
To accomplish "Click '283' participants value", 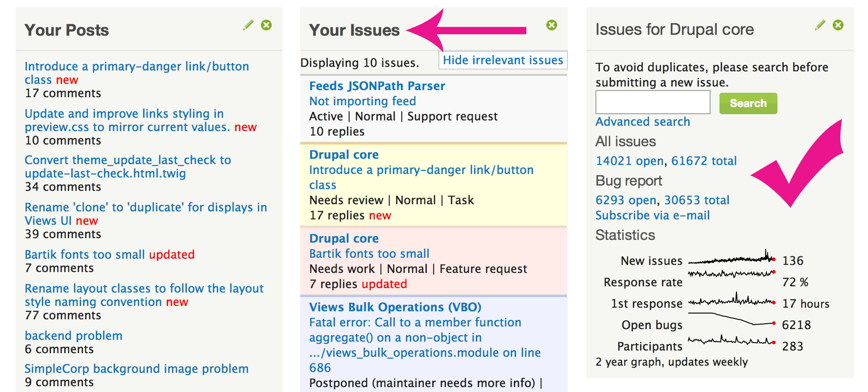I will 793,347.
